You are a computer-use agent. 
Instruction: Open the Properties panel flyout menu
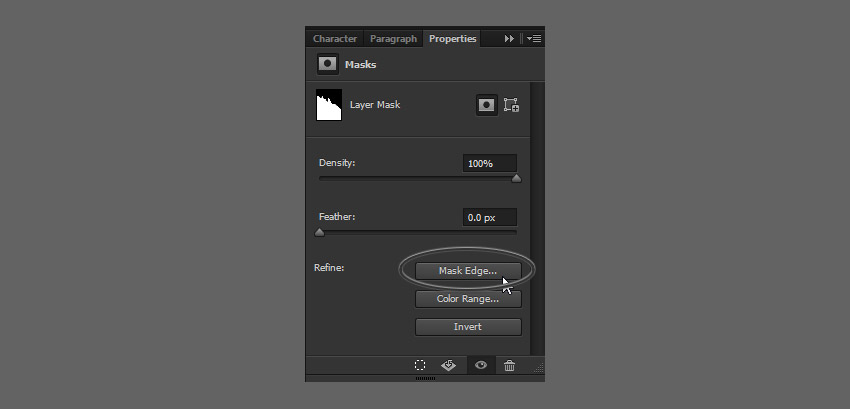click(534, 39)
